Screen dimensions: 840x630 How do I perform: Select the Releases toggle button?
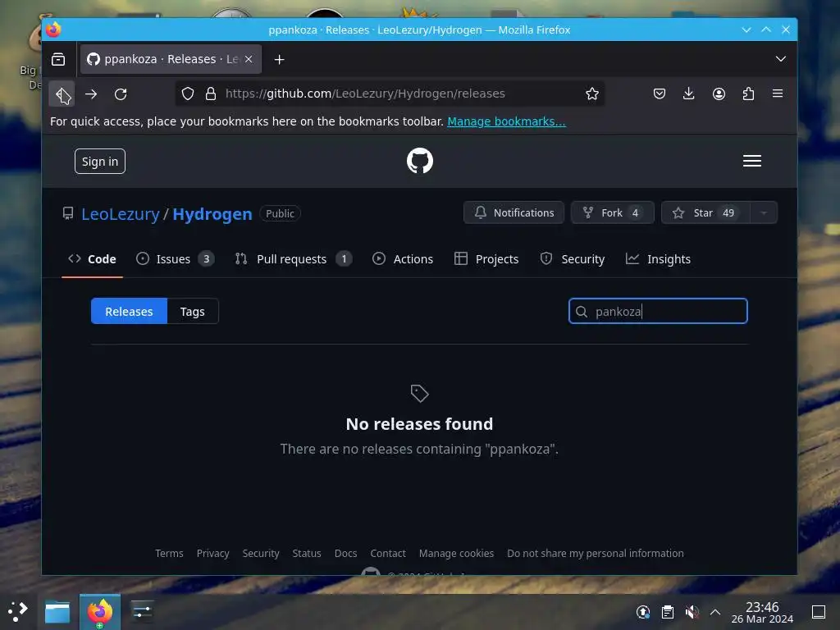point(129,311)
